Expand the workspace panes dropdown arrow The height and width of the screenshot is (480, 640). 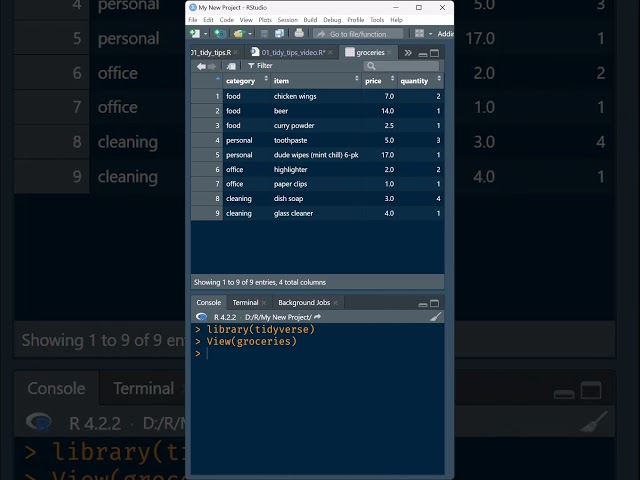tap(430, 34)
